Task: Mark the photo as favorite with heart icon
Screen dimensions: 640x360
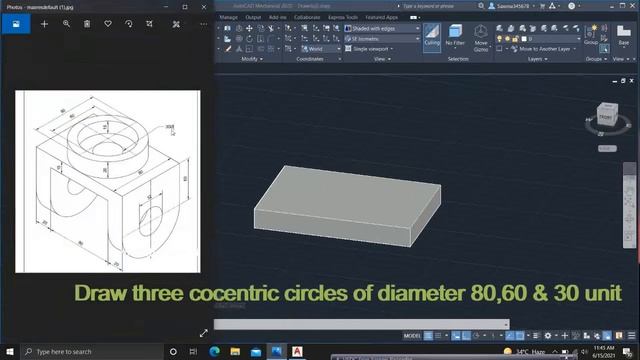Action: point(108,24)
